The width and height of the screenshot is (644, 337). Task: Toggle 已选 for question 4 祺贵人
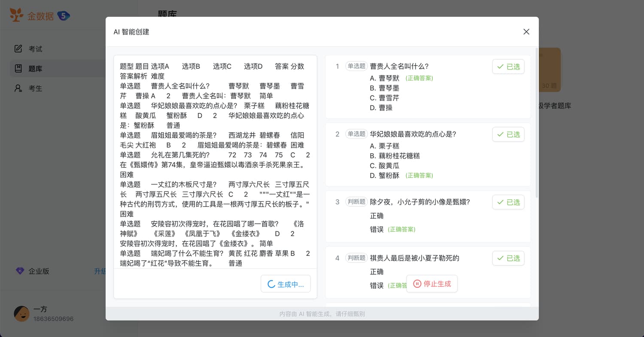[508, 258]
